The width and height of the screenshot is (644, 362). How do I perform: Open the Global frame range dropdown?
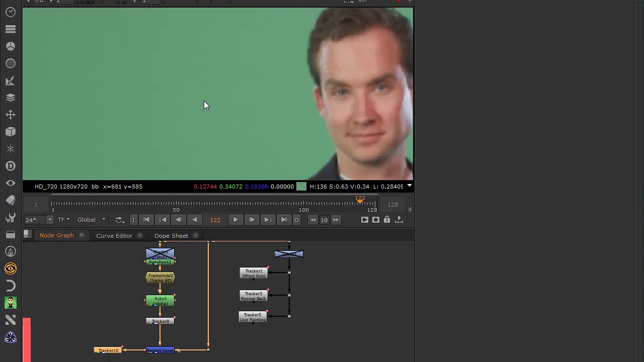(x=91, y=220)
